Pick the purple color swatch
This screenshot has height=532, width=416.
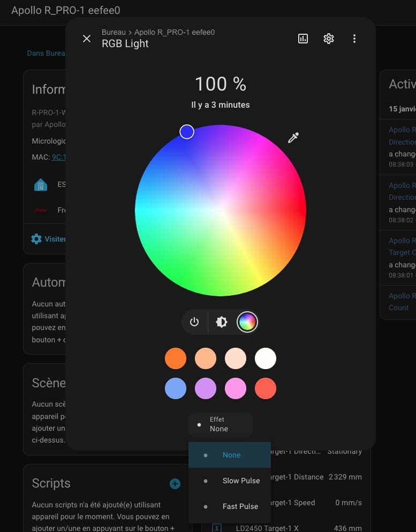[206, 388]
